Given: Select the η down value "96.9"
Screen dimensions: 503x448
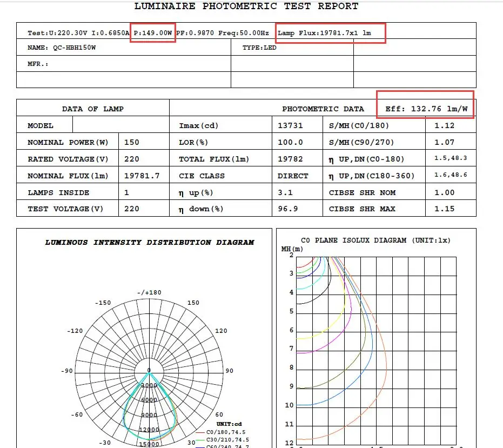Looking at the screenshot, I should [288, 209].
